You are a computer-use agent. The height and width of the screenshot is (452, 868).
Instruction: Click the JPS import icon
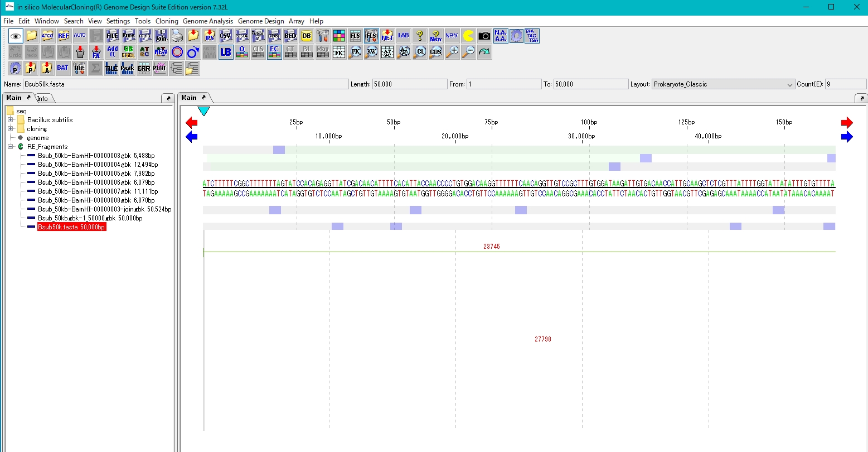pos(209,36)
